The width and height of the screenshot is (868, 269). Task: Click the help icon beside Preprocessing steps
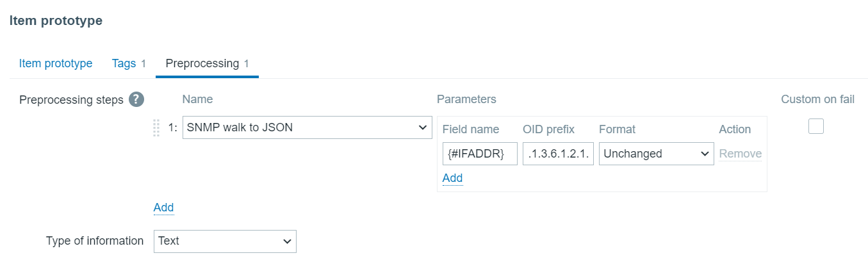point(136,99)
